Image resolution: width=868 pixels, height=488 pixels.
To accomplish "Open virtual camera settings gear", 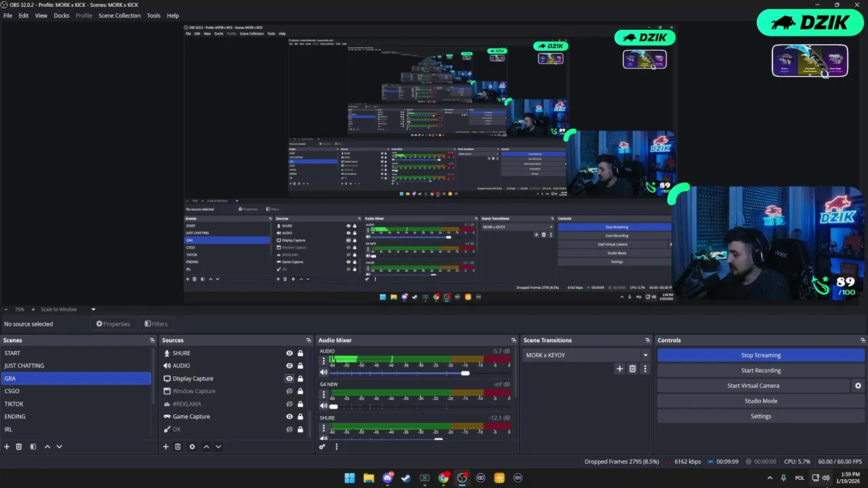I will [x=858, y=386].
